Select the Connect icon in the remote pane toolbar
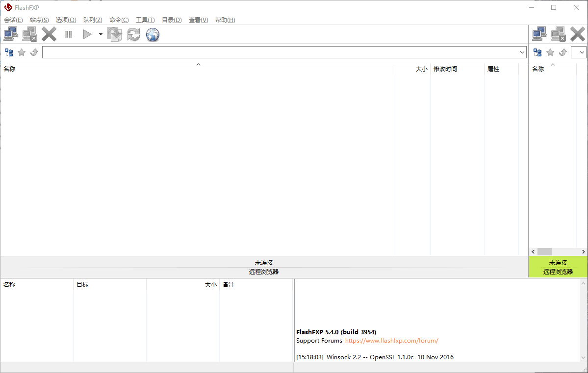588x373 pixels. (539, 33)
